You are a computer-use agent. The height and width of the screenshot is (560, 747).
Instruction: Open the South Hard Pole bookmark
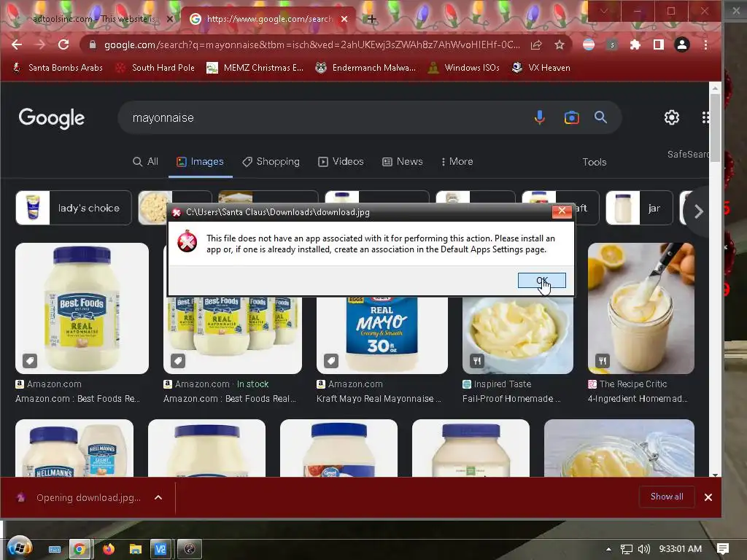click(155, 68)
